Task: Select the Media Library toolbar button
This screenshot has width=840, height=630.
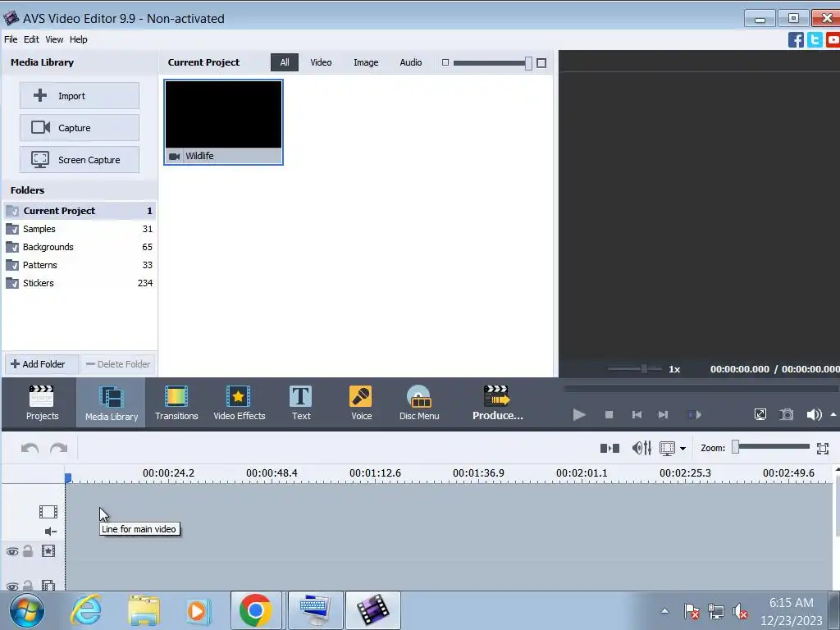Action: [112, 403]
